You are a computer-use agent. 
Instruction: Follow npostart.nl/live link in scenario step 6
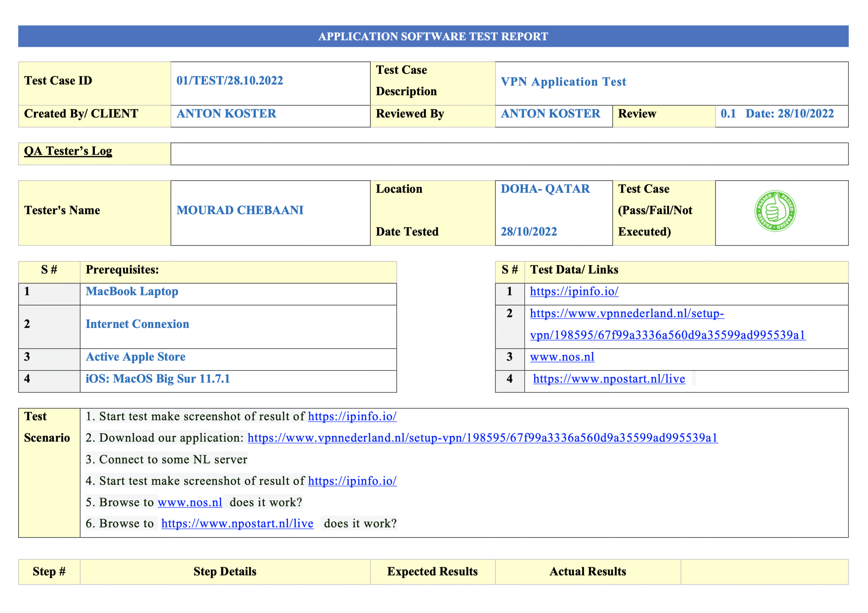click(x=237, y=523)
